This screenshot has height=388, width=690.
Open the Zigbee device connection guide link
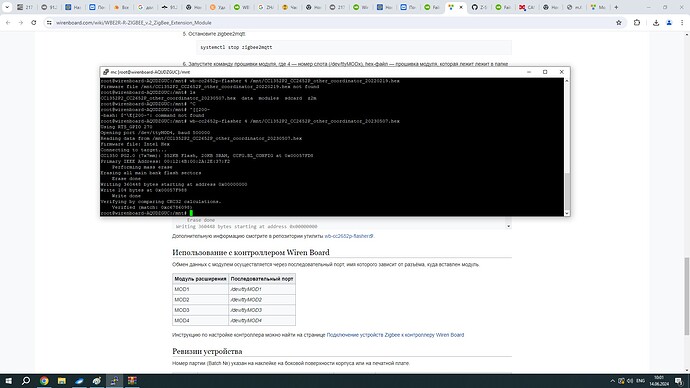pos(395,335)
